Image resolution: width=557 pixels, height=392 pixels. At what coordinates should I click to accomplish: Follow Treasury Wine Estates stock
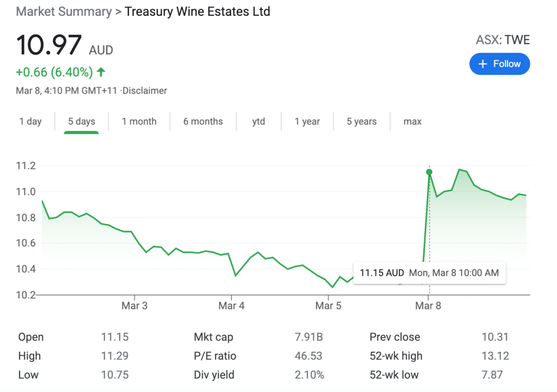pyautogui.click(x=499, y=64)
